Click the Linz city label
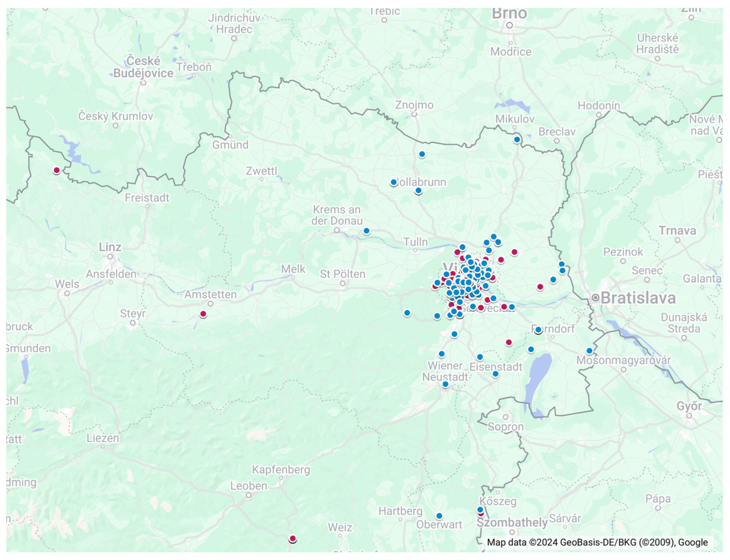730x560 pixels. (x=110, y=247)
